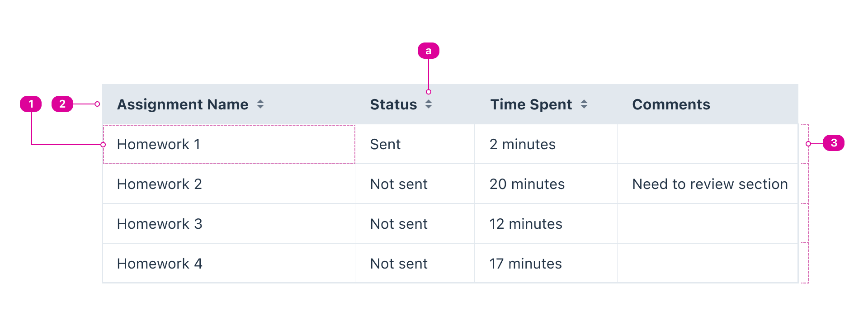Image resolution: width=868 pixels, height=321 pixels.
Task: Click annotation badge labeled a
Action: [428, 51]
